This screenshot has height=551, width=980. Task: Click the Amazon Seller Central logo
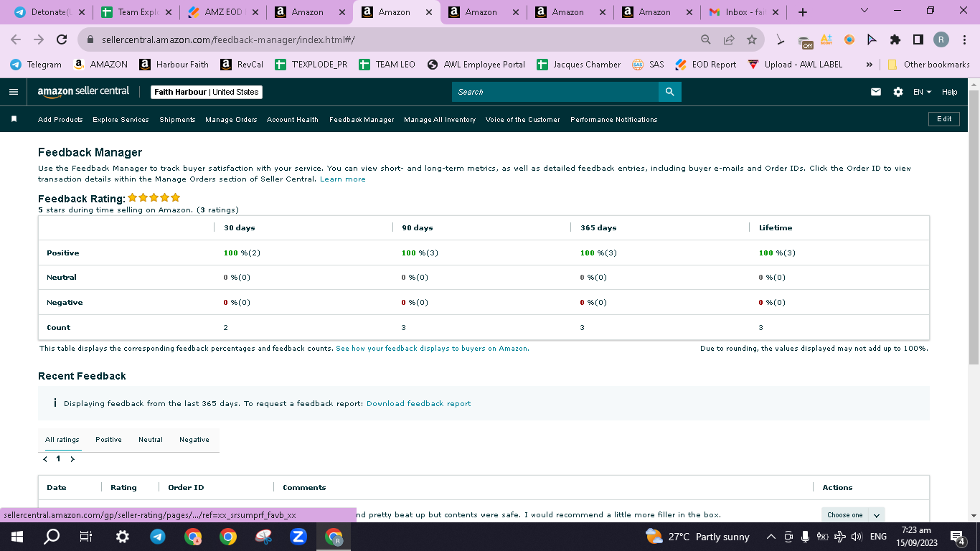pyautogui.click(x=83, y=92)
